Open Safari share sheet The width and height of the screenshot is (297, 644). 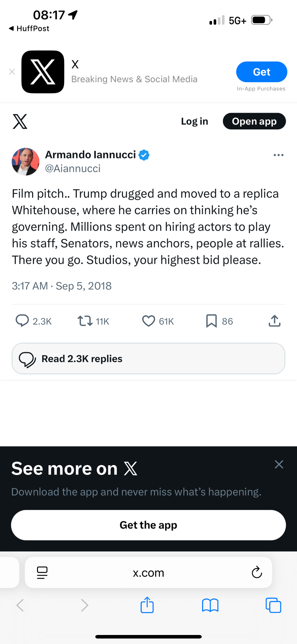[x=147, y=605]
